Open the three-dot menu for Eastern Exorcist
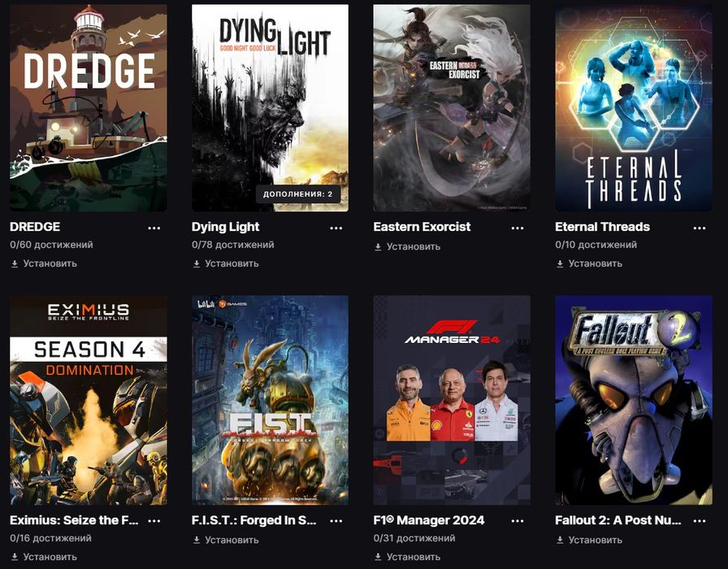The image size is (728, 569). (x=518, y=228)
